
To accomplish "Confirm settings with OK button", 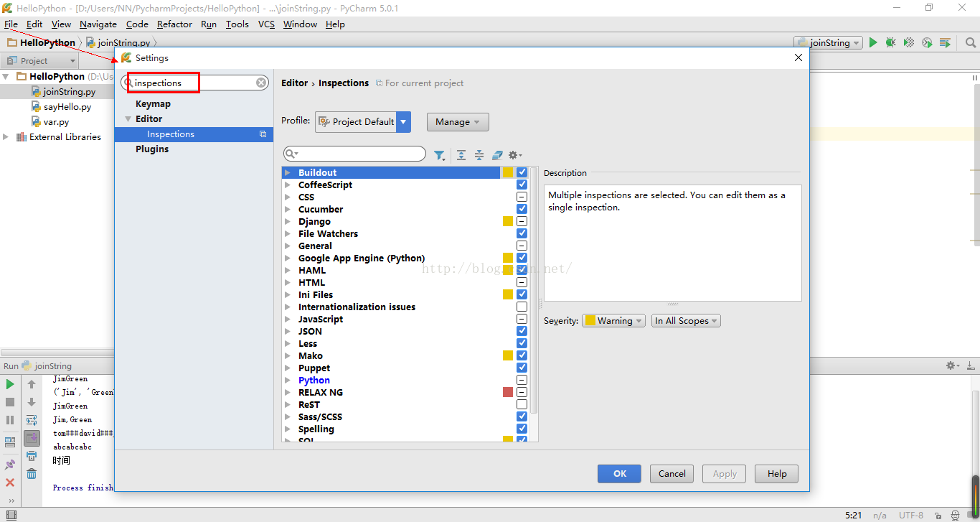I will [620, 473].
